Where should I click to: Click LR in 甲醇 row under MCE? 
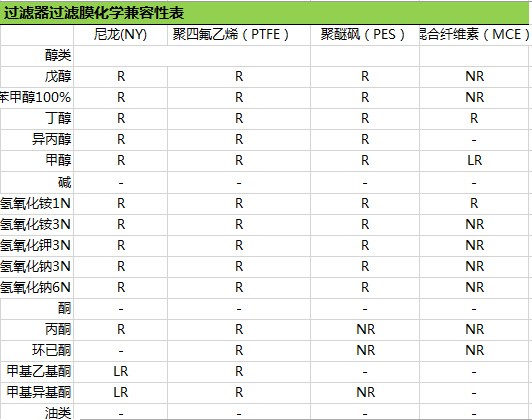474,160
